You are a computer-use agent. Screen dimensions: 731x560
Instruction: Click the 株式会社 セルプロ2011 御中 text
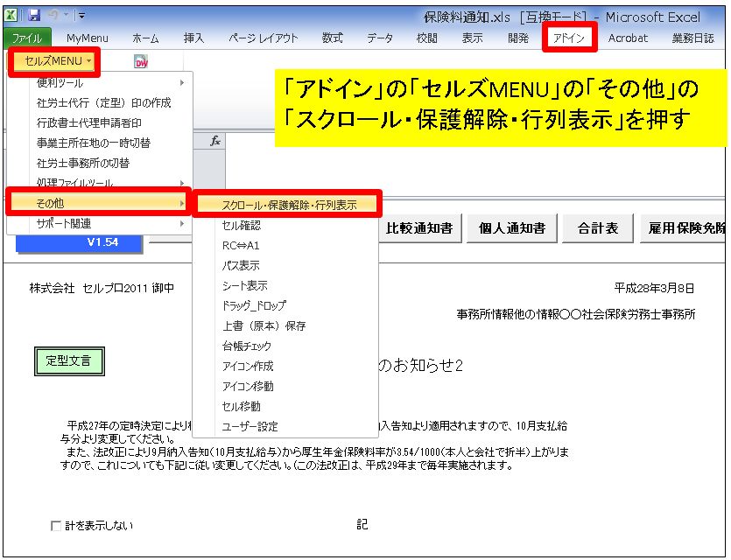coord(102,289)
